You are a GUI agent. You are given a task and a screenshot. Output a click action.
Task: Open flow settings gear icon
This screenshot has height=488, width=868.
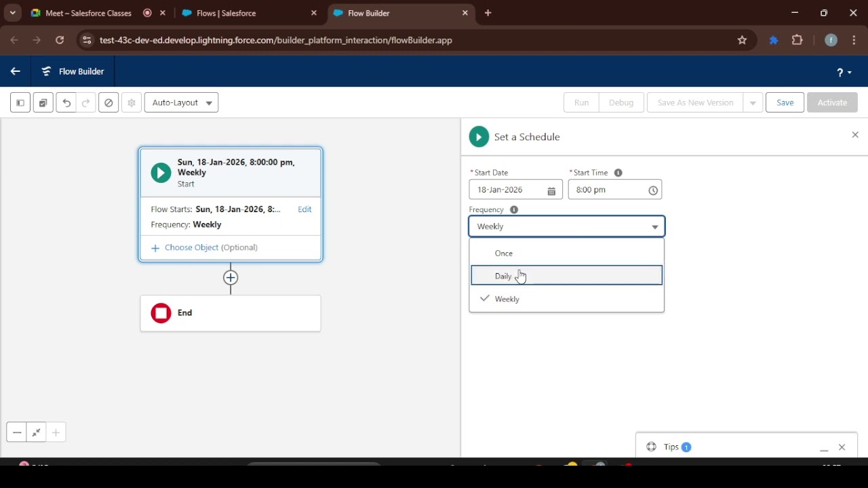tap(132, 103)
